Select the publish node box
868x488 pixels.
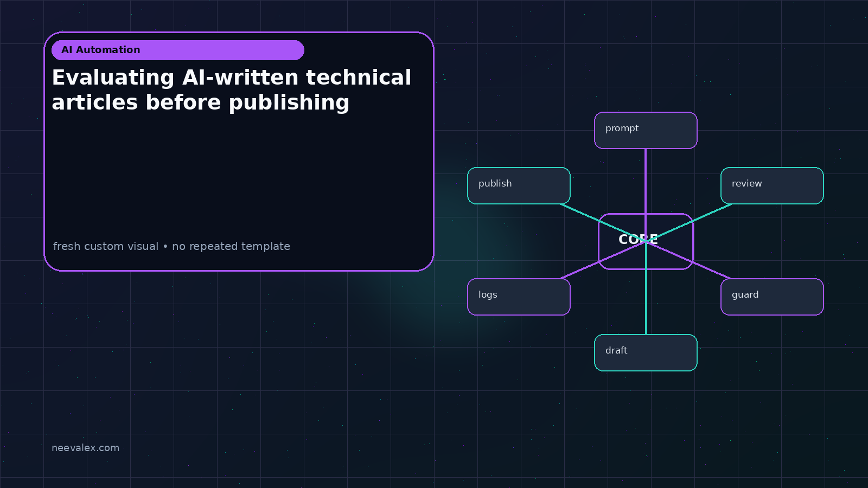(x=519, y=185)
